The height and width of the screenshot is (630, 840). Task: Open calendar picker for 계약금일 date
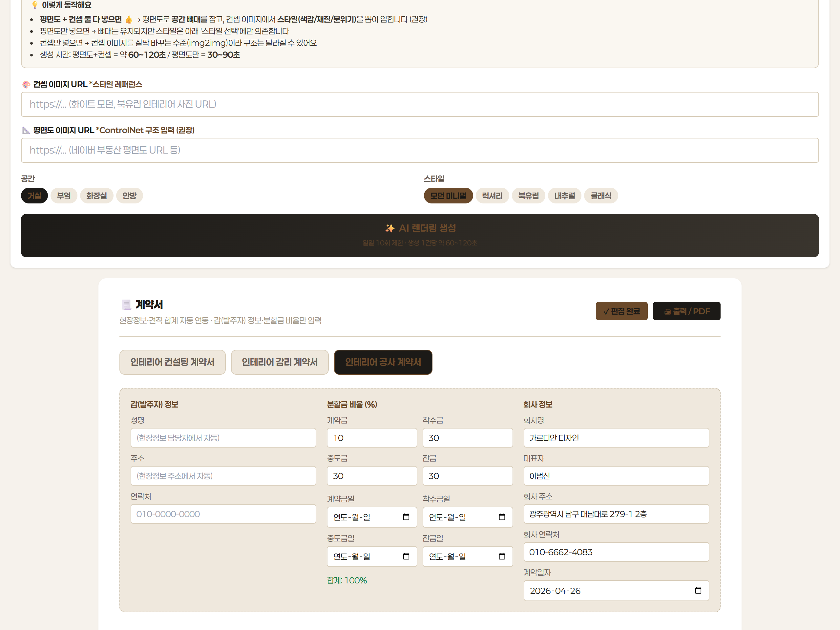(406, 517)
